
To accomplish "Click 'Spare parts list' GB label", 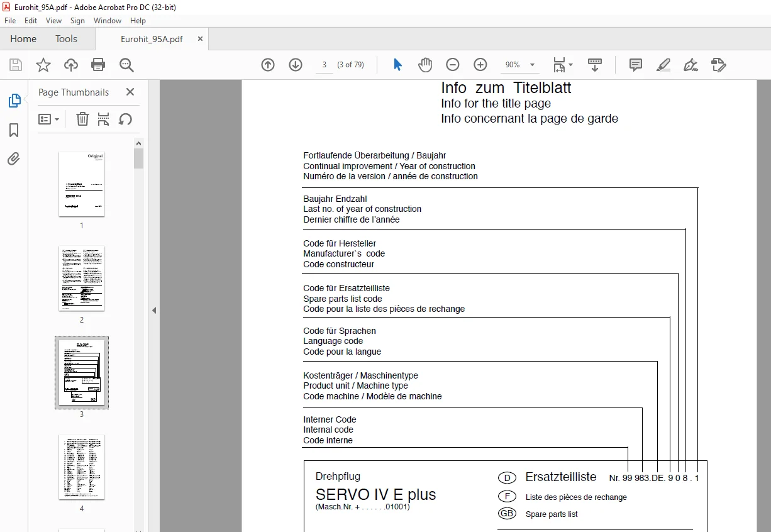I will (552, 514).
